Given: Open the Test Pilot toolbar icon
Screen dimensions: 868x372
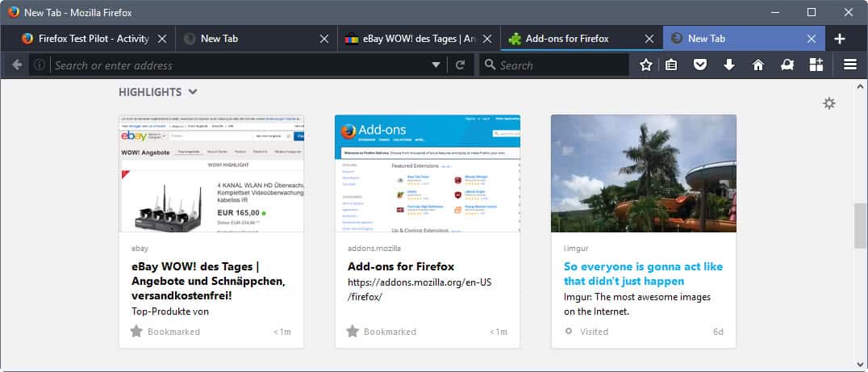Looking at the screenshot, I should [x=787, y=65].
